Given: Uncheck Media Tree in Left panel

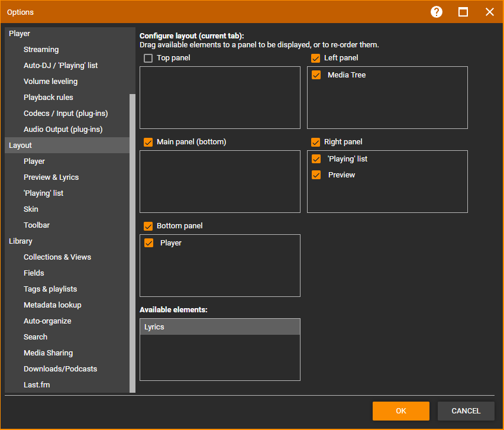Looking at the screenshot, I should coord(316,75).
